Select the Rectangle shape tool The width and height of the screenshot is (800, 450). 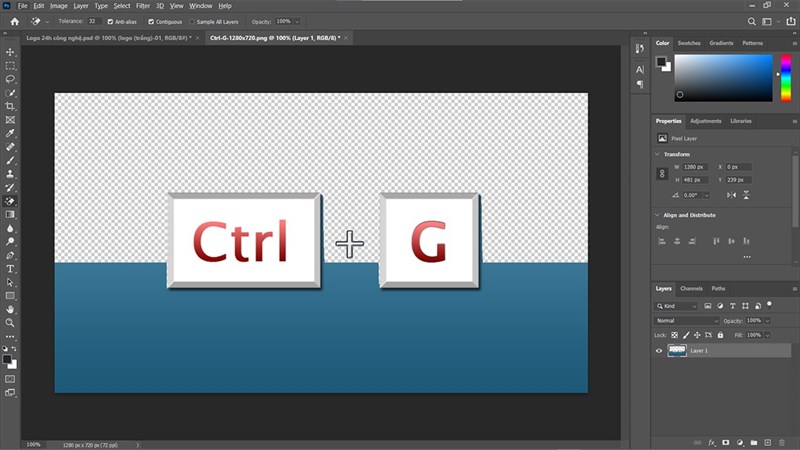10,296
